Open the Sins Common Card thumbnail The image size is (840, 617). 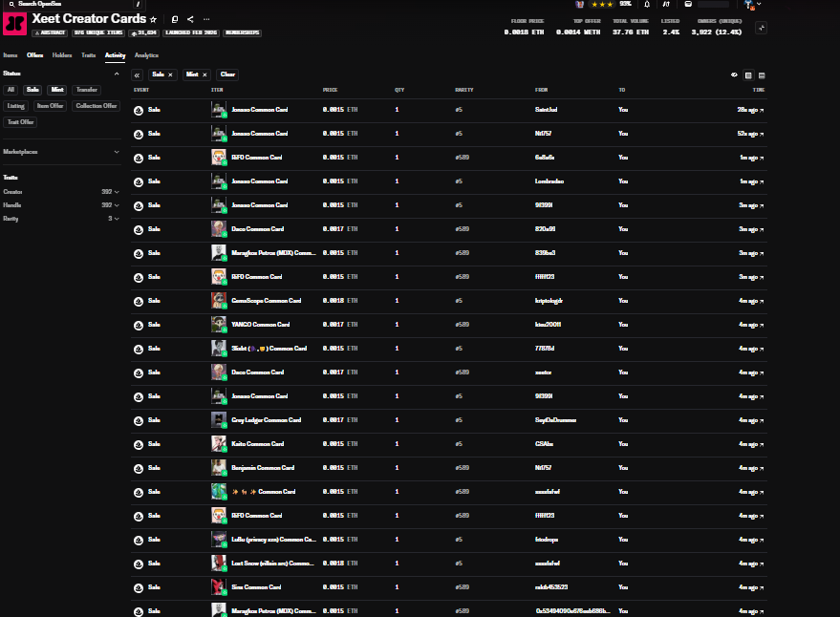[219, 587]
